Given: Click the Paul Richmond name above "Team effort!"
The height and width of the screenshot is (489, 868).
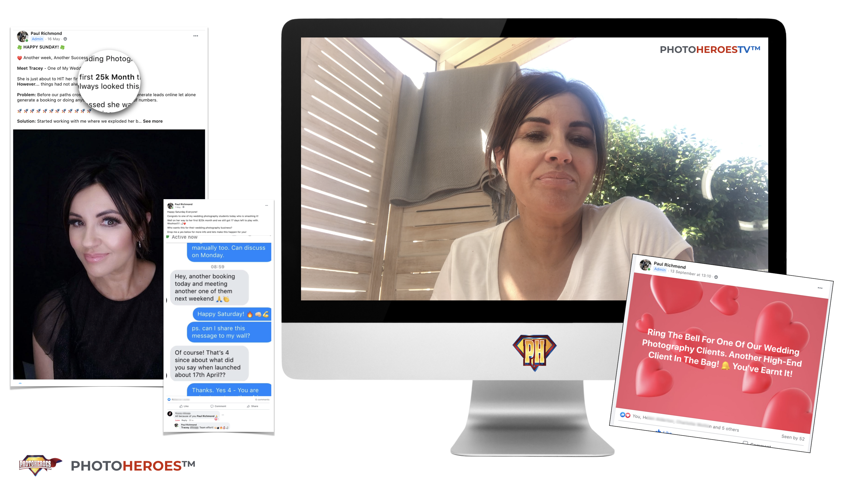Looking at the screenshot, I should pos(189,425).
